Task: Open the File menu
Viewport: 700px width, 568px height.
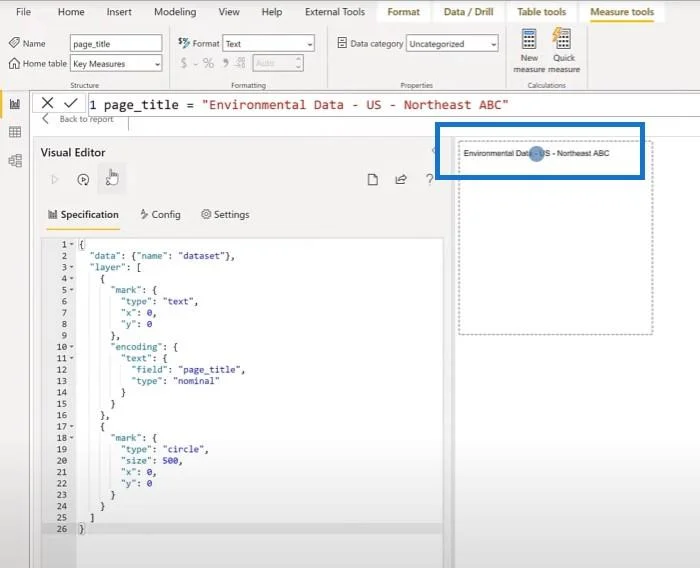Action: 23,12
